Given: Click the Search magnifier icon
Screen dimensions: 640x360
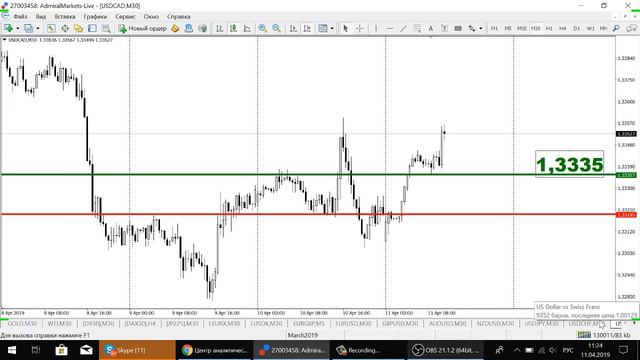Looking at the screenshot, I should 616,28.
